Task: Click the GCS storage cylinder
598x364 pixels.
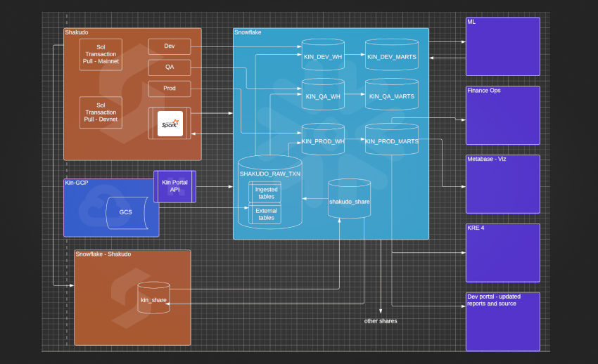Action: point(127,213)
